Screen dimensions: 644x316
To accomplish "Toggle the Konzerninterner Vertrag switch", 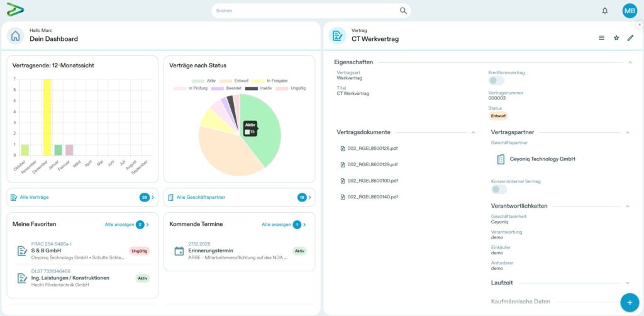I will click(x=498, y=189).
